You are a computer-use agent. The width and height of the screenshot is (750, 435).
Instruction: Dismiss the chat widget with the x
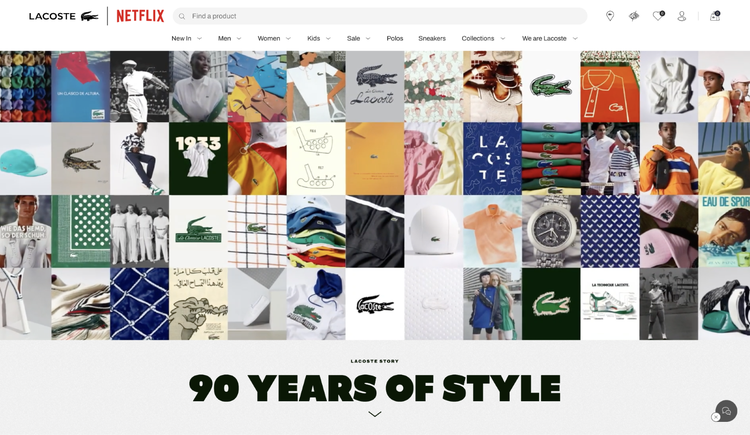[716, 417]
